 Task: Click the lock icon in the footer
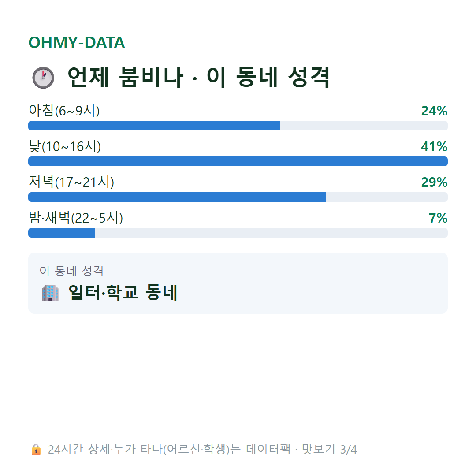pyautogui.click(x=36, y=450)
